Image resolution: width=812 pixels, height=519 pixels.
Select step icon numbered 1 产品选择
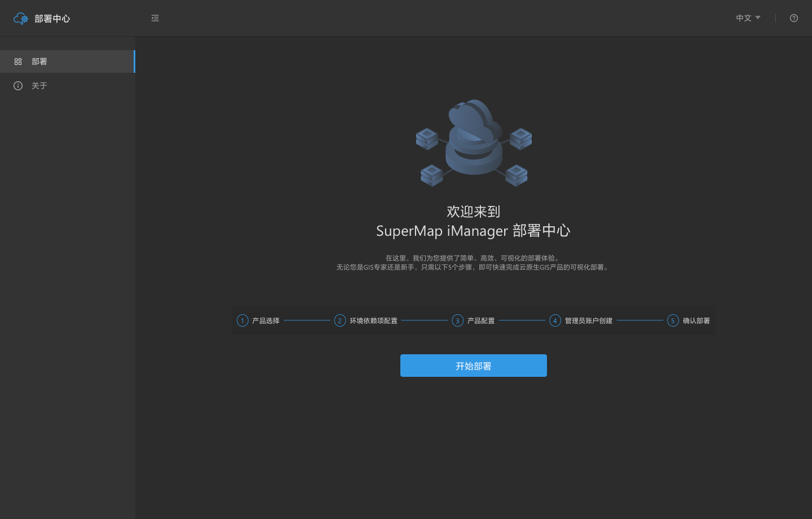pyautogui.click(x=242, y=320)
